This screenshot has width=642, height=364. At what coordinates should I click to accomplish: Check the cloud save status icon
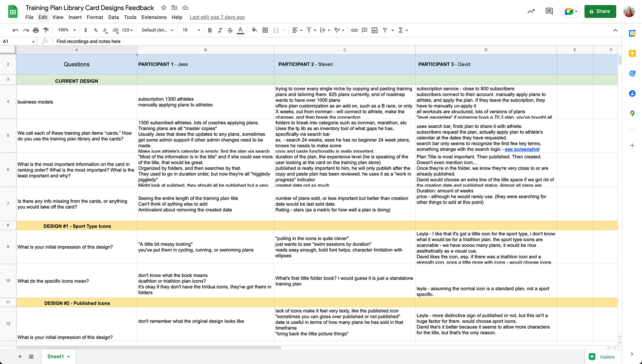pos(185,7)
